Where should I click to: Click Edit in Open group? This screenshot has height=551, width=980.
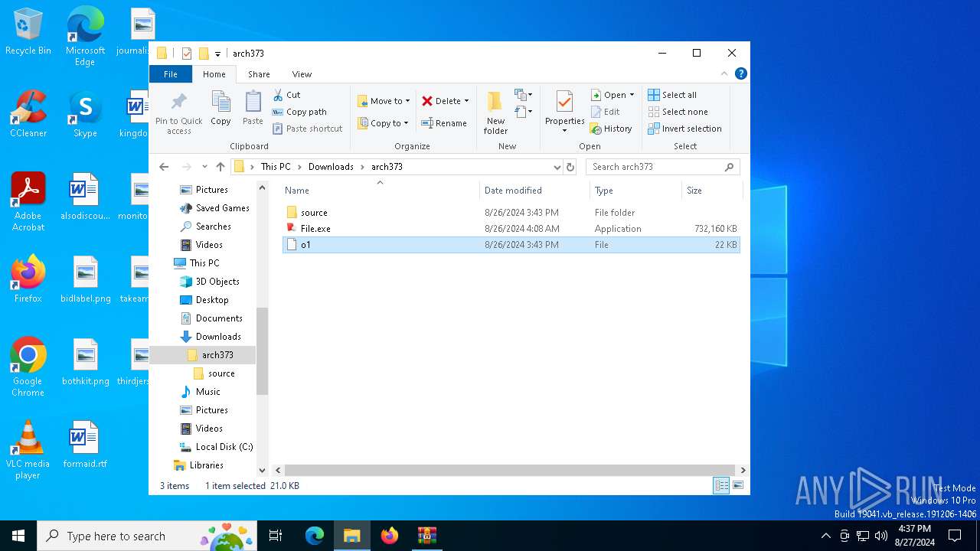pos(605,112)
